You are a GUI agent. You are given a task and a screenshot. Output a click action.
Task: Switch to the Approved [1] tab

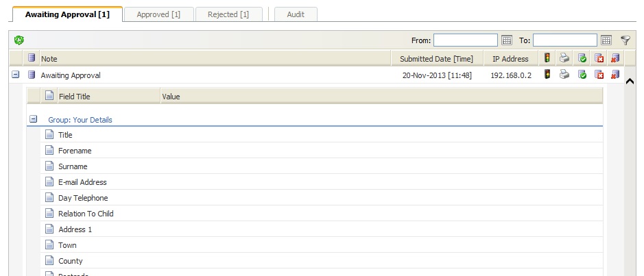click(158, 14)
